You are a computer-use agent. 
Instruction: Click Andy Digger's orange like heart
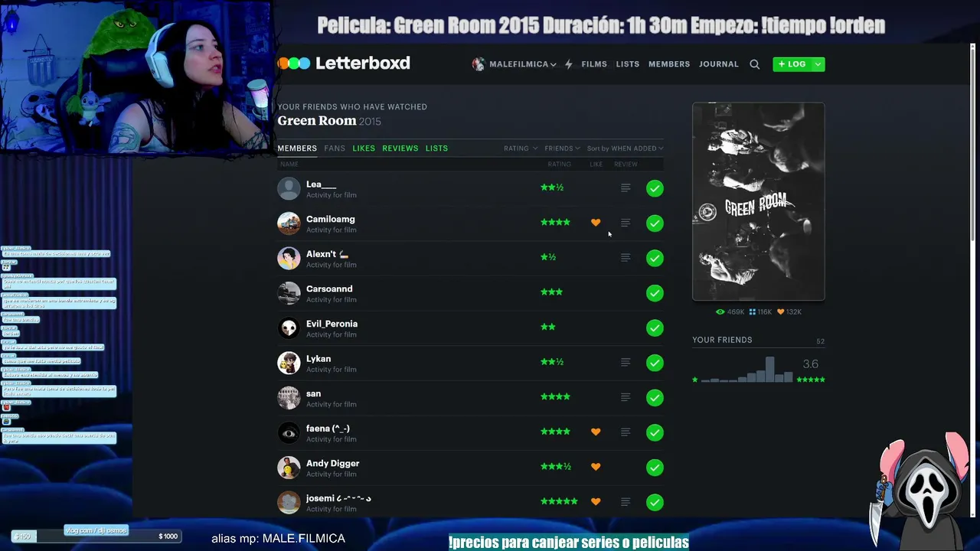(x=596, y=467)
